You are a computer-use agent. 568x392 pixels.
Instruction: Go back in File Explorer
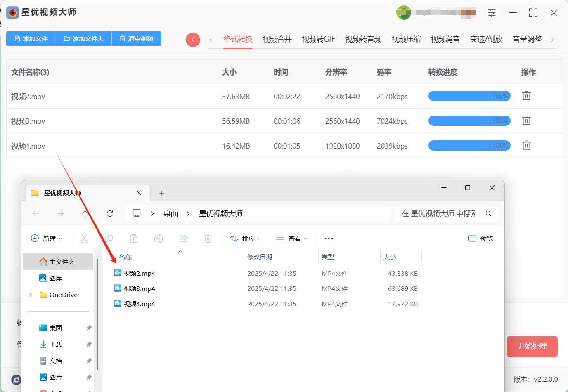tap(36, 213)
